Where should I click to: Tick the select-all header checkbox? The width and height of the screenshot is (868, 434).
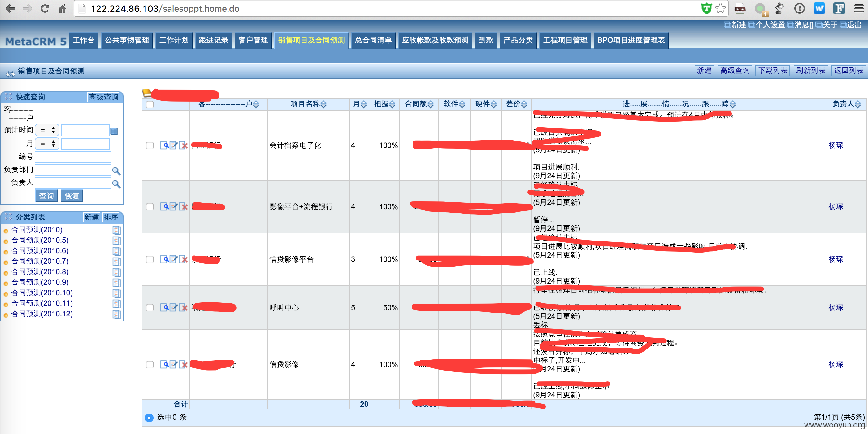pos(150,104)
